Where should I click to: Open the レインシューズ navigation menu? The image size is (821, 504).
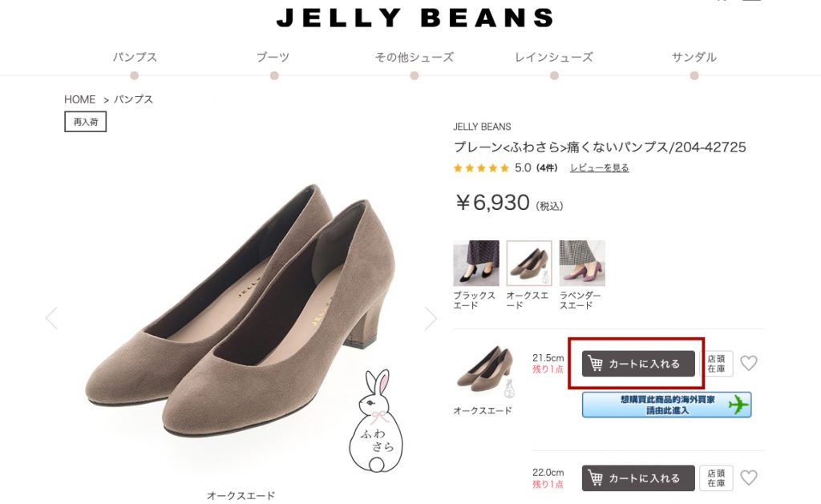click(x=554, y=57)
